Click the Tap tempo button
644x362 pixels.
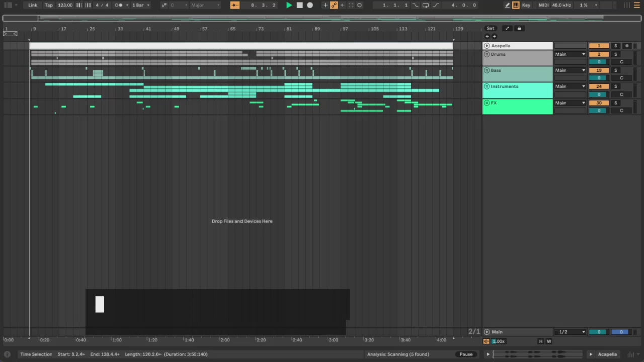click(x=49, y=5)
